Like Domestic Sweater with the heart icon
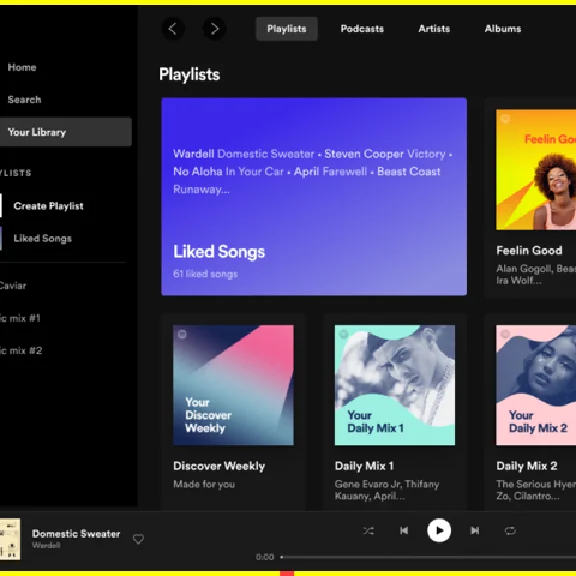The height and width of the screenshot is (576, 576). [x=138, y=539]
